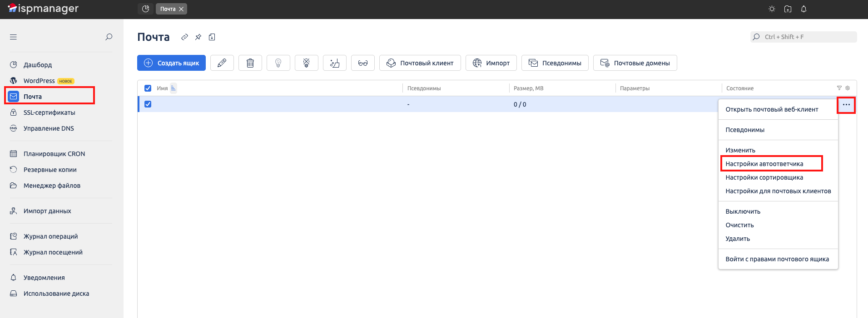Uncheck the mailbox row checkbox
The width and height of the screenshot is (868, 318).
click(148, 104)
